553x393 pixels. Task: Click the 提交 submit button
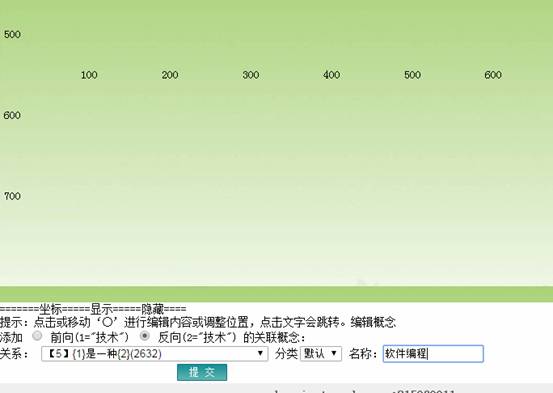tap(202, 372)
